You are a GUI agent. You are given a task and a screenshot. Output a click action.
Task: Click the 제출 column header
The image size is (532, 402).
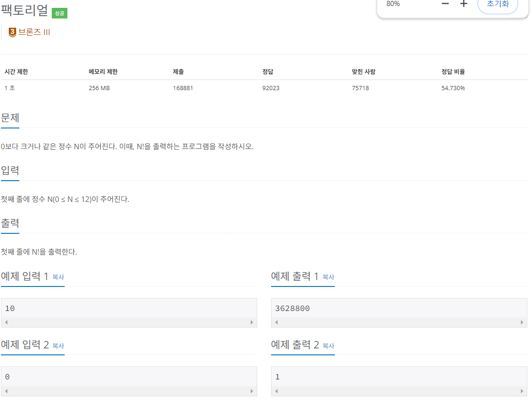click(179, 71)
